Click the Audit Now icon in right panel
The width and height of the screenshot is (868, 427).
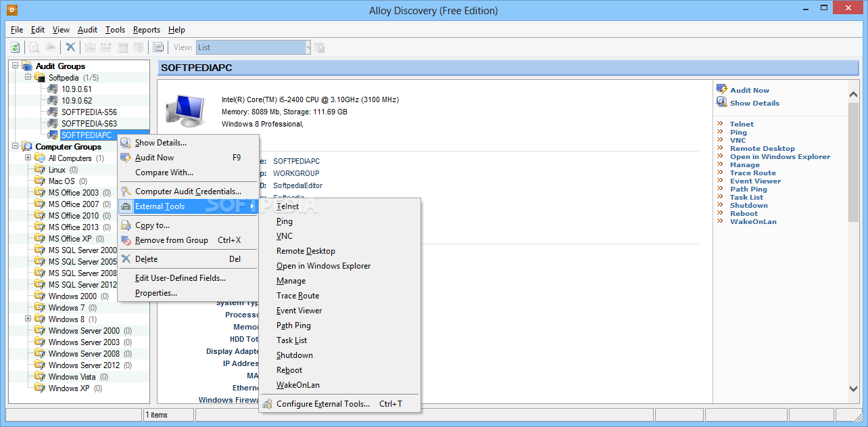point(722,90)
